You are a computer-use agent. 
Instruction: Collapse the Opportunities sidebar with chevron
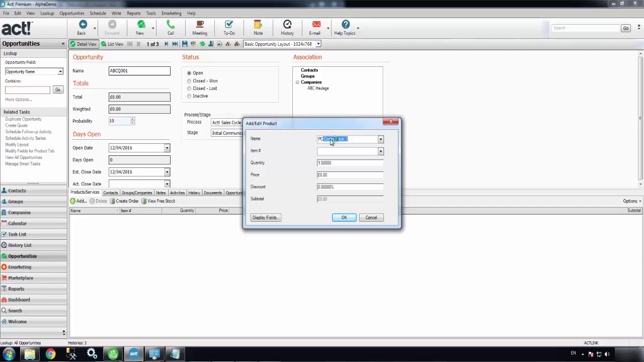[63, 44]
